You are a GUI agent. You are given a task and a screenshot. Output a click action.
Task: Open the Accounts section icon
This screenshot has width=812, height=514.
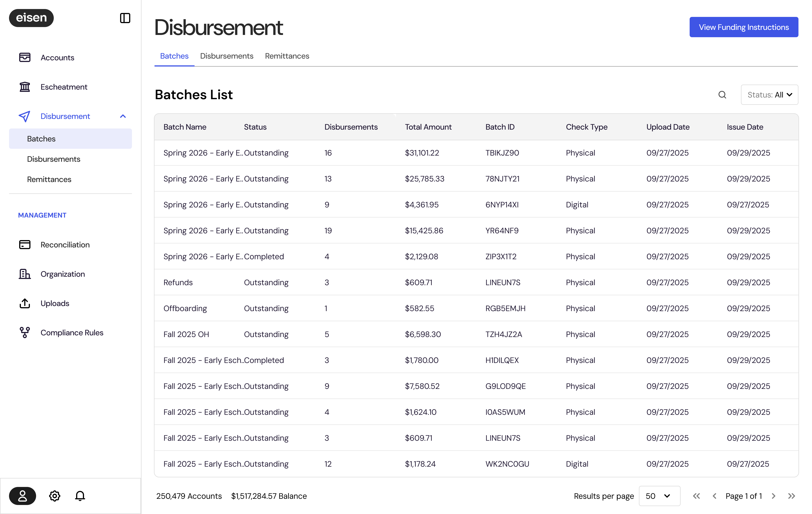tap(25, 57)
